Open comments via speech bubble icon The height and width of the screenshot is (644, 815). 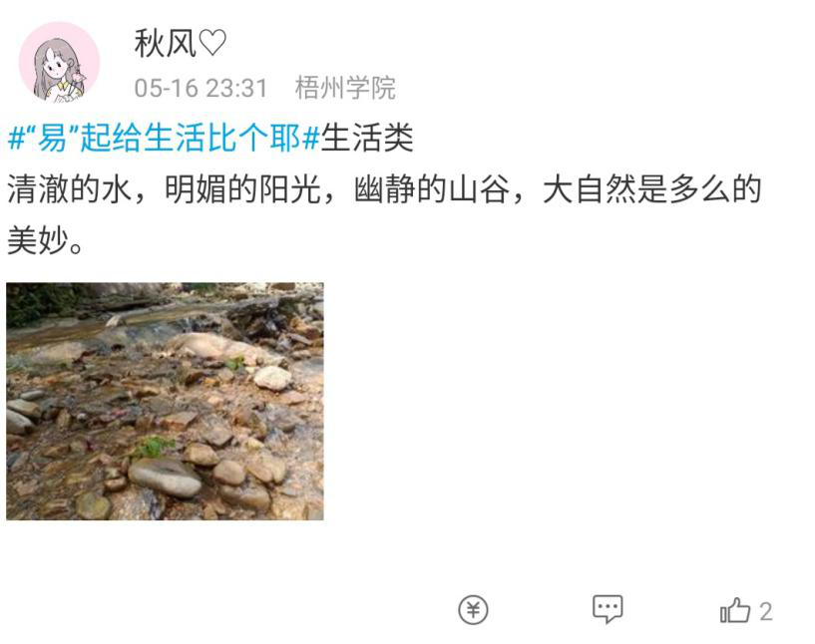click(608, 609)
